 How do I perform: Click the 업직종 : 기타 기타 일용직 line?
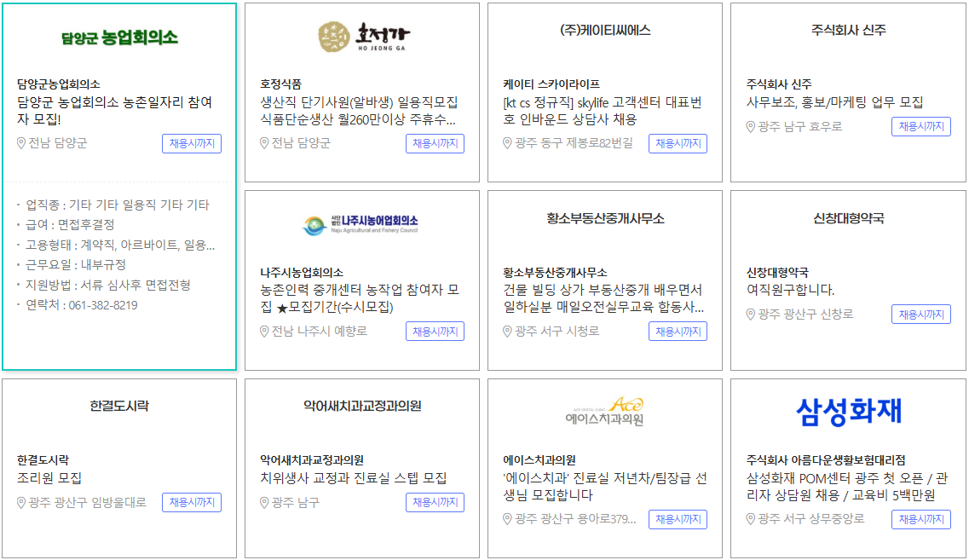[x=118, y=205]
